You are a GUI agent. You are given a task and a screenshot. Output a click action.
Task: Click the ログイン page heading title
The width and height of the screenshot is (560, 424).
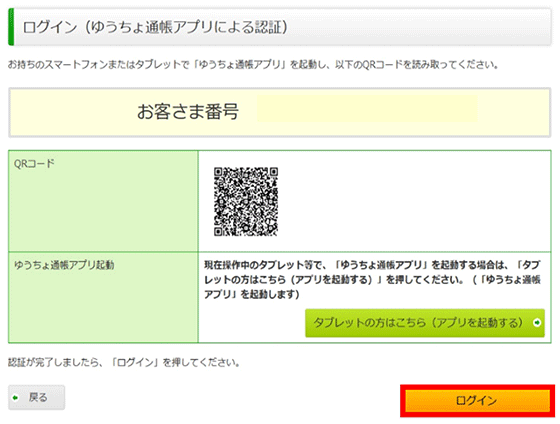tap(155, 27)
